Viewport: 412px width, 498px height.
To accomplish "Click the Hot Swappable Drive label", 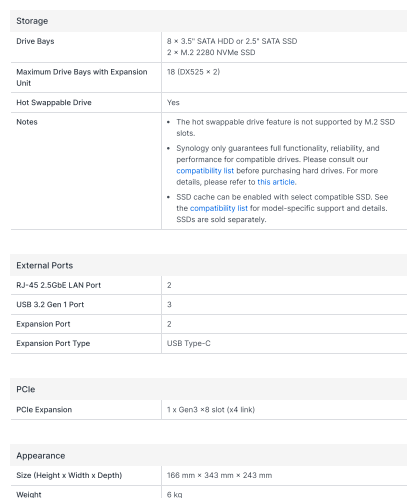I will pyautogui.click(x=54, y=102).
